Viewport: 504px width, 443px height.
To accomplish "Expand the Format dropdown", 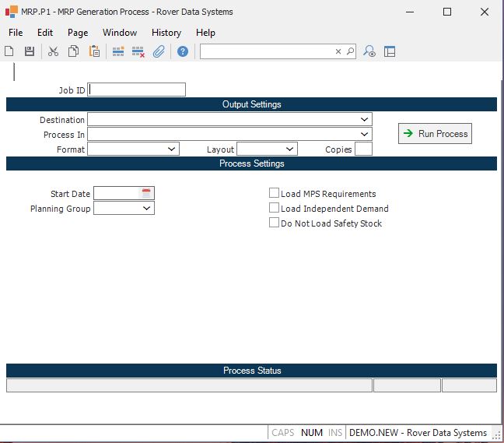I will coord(172,149).
